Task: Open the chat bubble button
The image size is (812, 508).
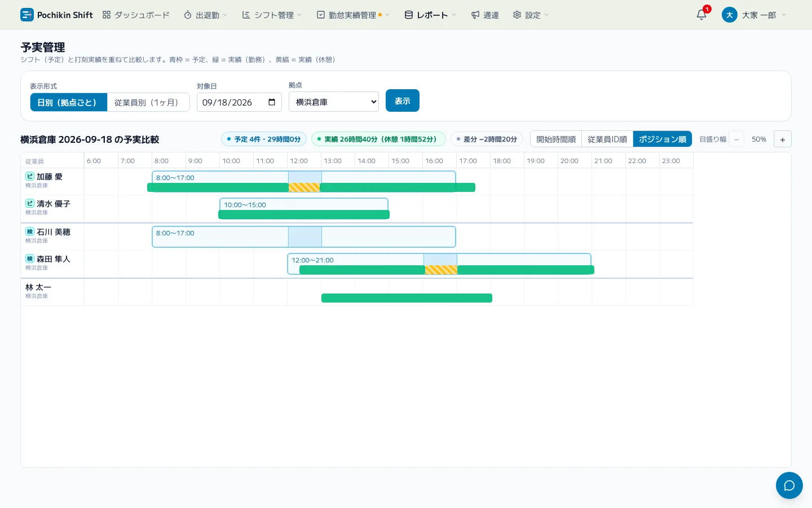Action: tap(789, 485)
